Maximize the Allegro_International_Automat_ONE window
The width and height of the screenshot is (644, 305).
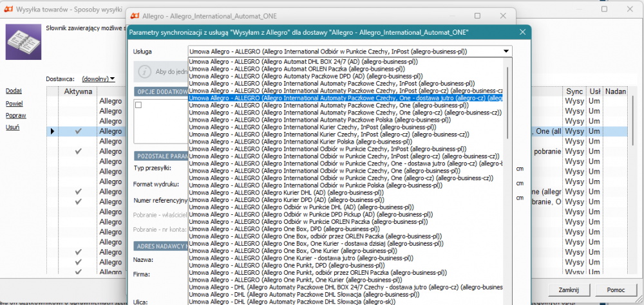(477, 15)
